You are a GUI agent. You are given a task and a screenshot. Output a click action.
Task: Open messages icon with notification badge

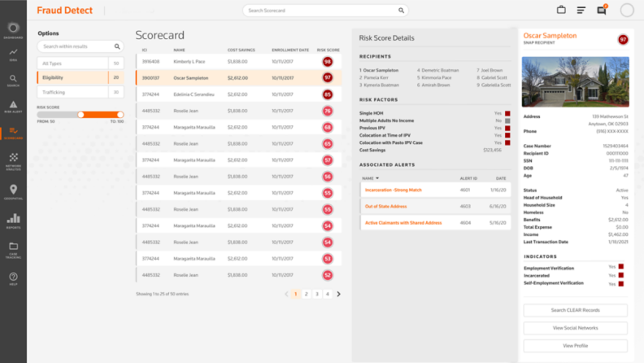(602, 11)
